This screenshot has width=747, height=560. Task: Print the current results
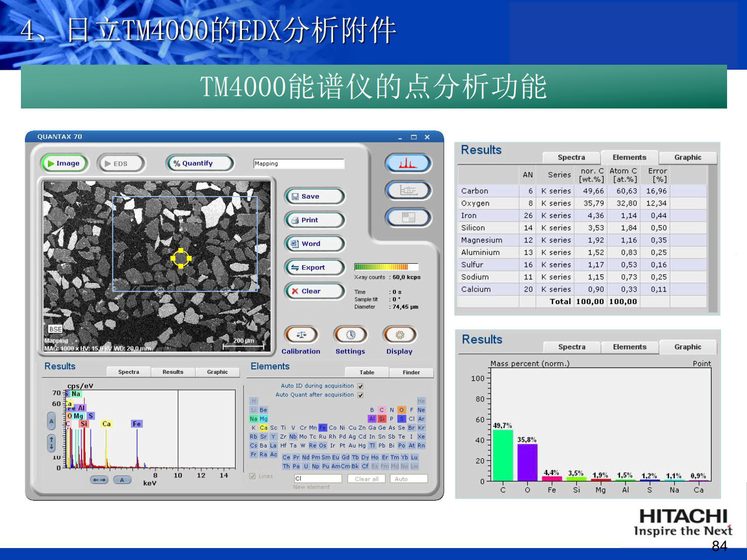click(314, 220)
